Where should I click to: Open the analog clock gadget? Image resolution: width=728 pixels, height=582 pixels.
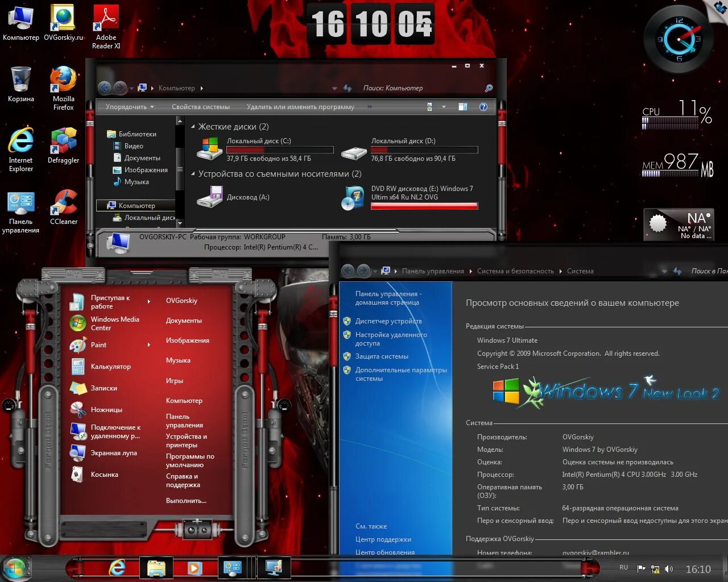(679, 39)
